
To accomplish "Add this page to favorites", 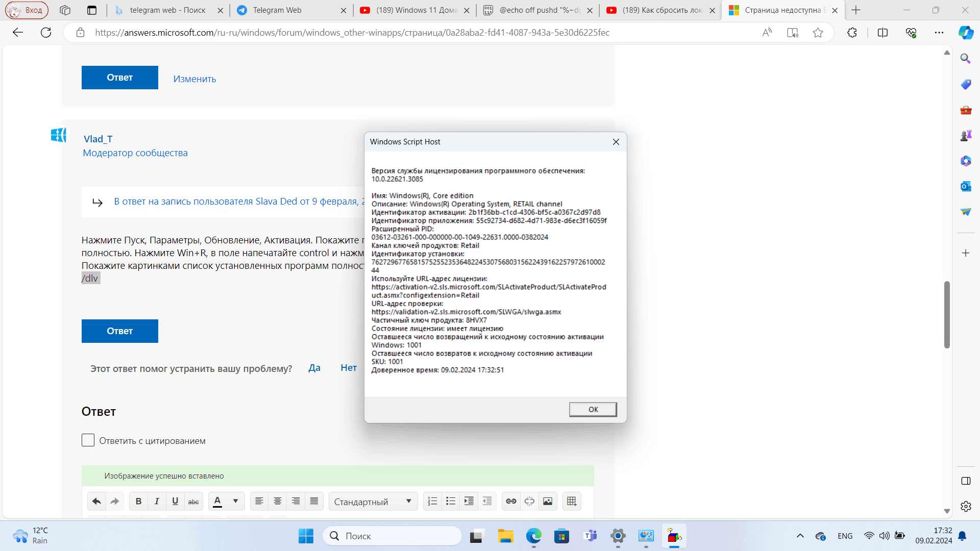I will pos(818,33).
